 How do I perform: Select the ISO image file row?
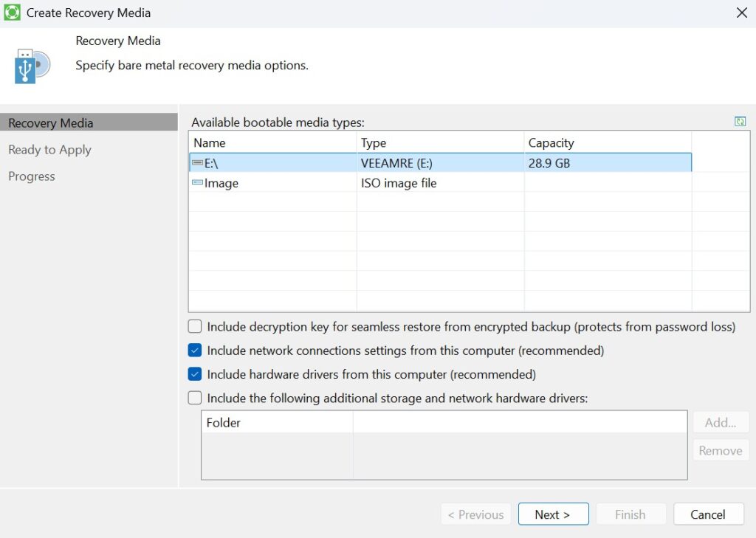[x=399, y=183]
